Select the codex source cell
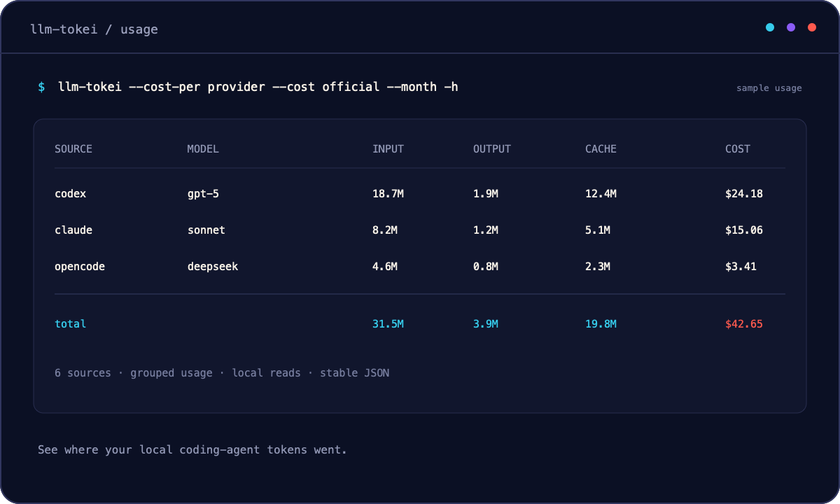Screen dimensions: 840x504 [x=71, y=194]
